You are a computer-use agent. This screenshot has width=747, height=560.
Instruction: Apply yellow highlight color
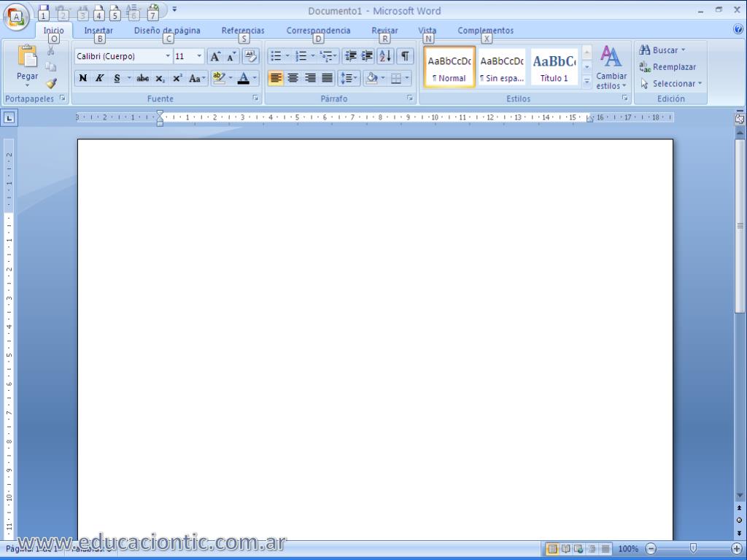click(219, 78)
